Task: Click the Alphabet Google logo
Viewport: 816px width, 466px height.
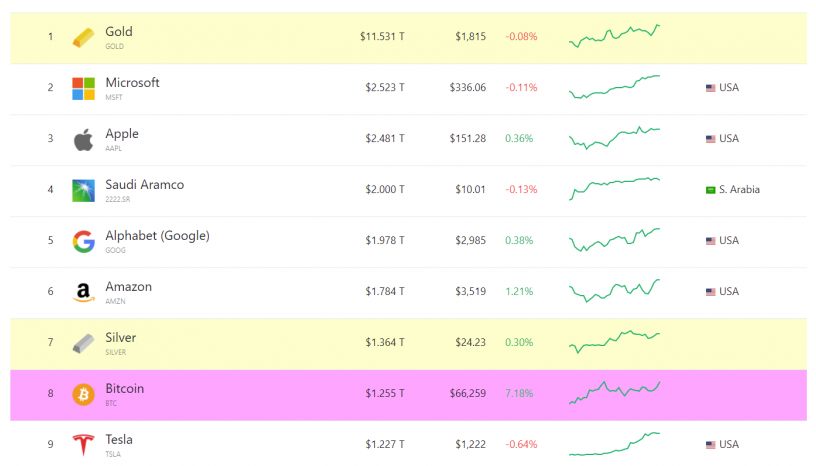Action: pos(83,241)
